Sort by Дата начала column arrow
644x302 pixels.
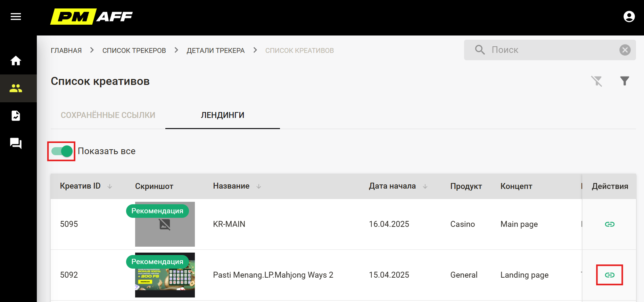tap(425, 186)
